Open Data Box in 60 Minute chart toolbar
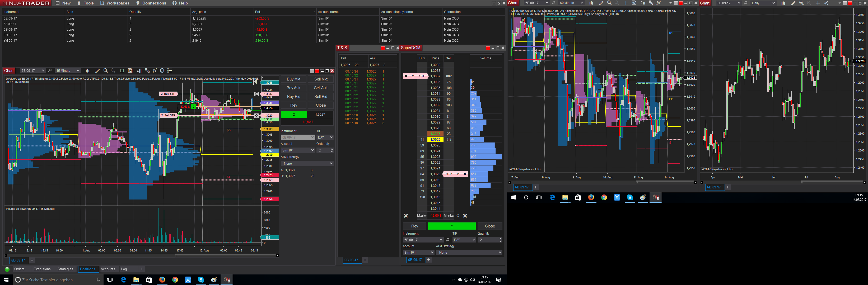Screen dimensions: 868x285 [x=634, y=3]
